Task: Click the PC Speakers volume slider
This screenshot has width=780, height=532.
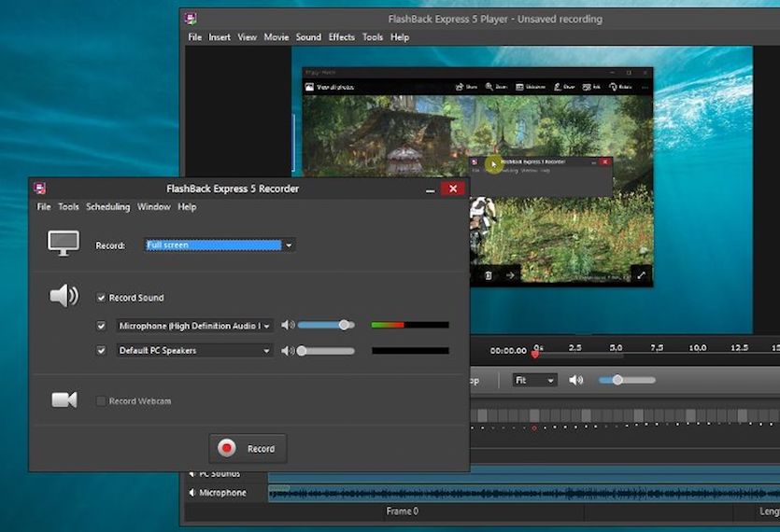Action: coord(326,351)
